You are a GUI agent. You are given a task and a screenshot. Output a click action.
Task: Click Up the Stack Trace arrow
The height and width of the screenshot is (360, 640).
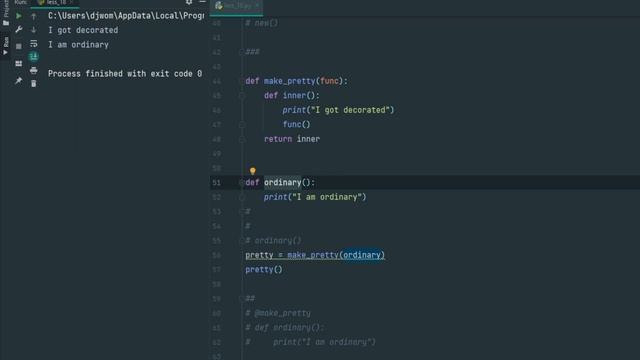(34, 16)
